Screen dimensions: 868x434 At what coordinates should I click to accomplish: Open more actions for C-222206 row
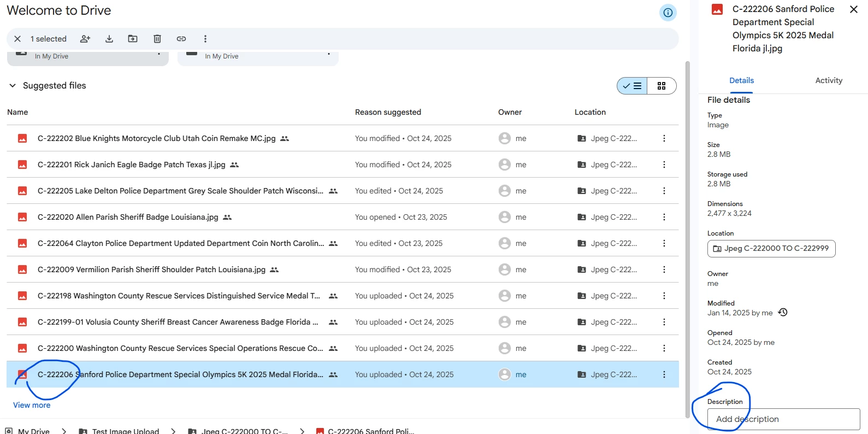(x=664, y=374)
